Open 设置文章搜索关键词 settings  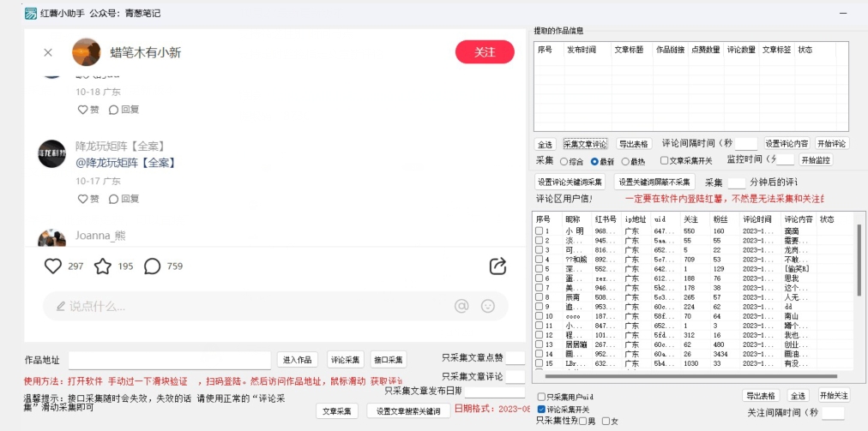(408, 411)
